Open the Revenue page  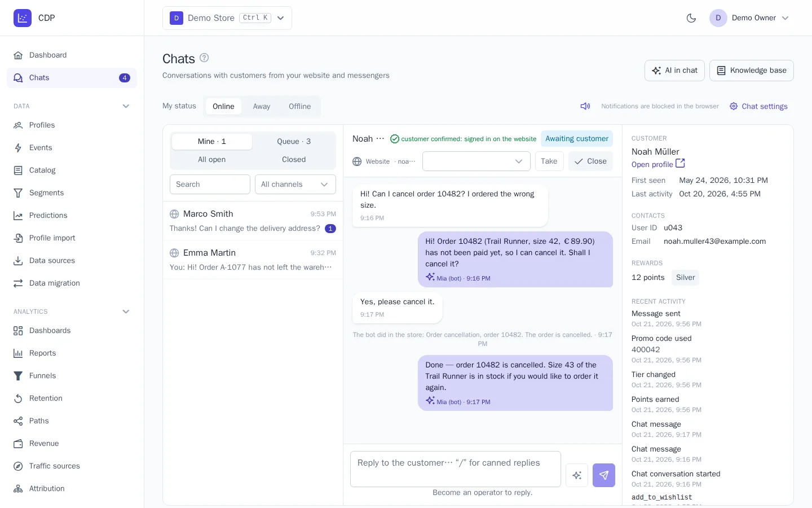tap(72, 444)
